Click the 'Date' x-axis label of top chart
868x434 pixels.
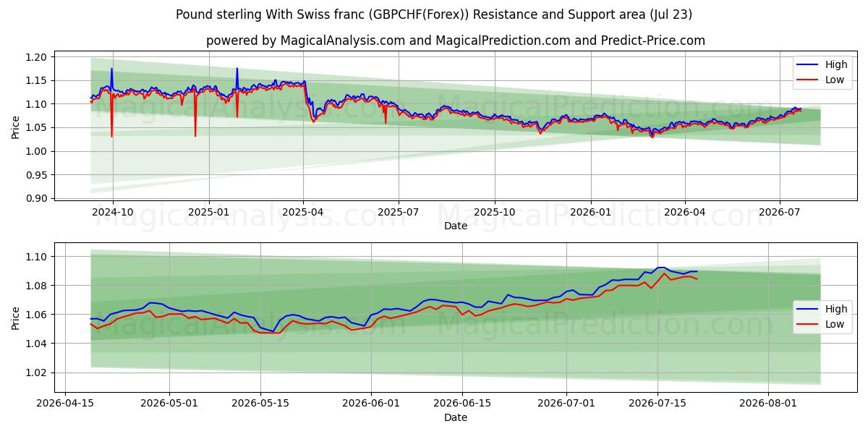click(x=456, y=226)
